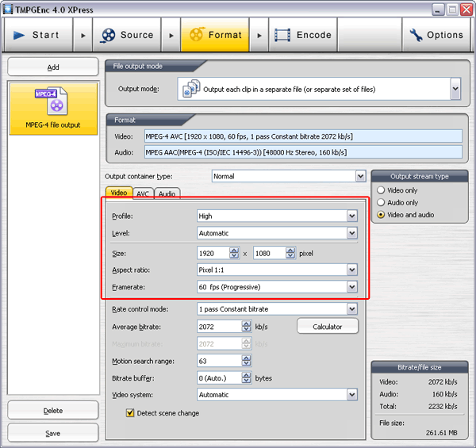Click the Start step icon

(20, 35)
